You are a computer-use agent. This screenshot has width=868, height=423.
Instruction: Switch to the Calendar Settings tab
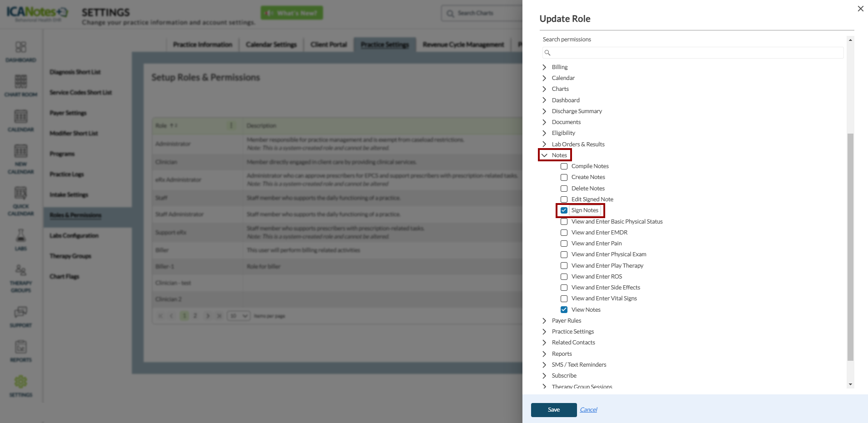271,45
